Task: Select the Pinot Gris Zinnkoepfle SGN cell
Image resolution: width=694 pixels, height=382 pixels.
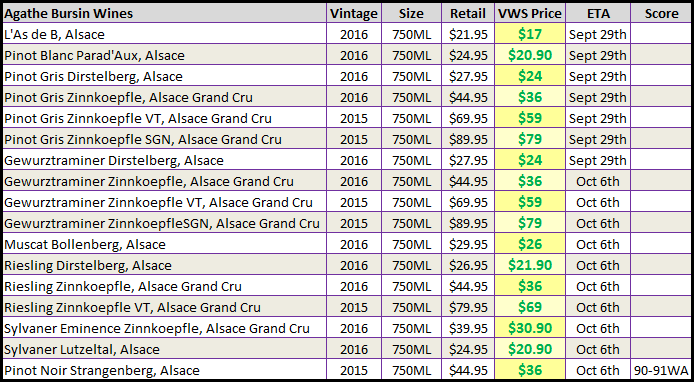Action: pos(165,139)
